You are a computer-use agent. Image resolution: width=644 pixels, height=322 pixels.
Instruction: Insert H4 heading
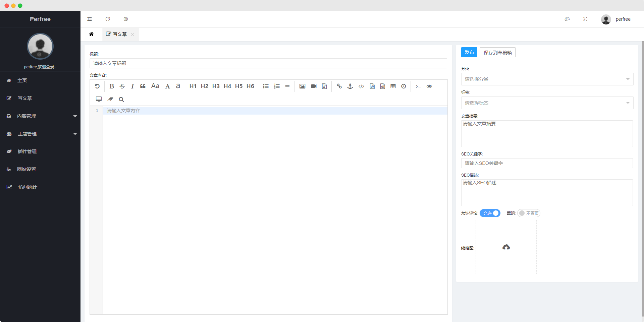click(x=227, y=86)
